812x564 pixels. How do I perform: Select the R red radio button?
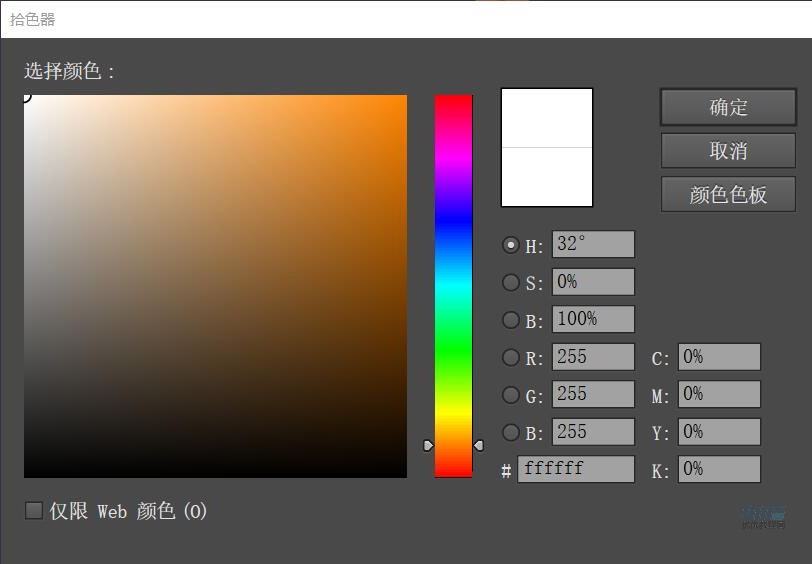(511, 357)
